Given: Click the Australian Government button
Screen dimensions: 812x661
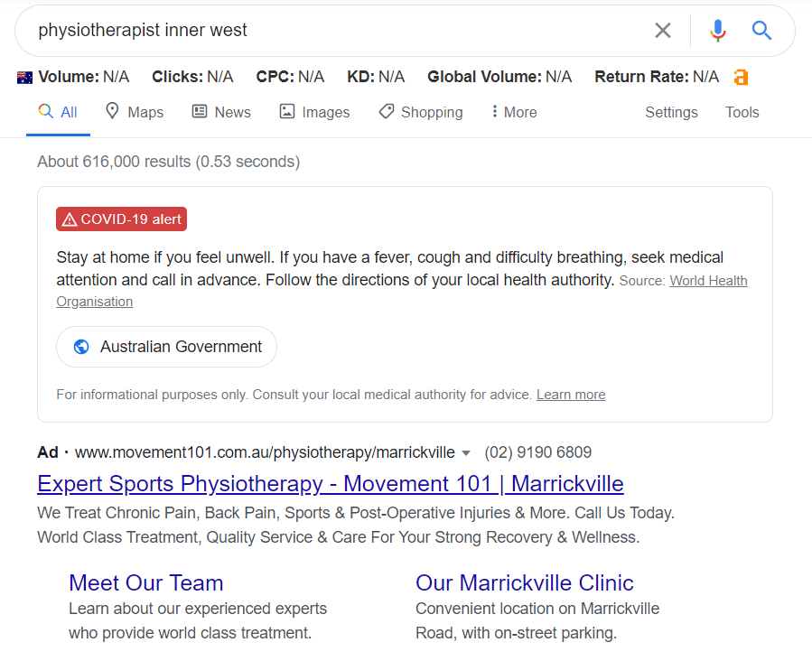Looking at the screenshot, I should [167, 347].
